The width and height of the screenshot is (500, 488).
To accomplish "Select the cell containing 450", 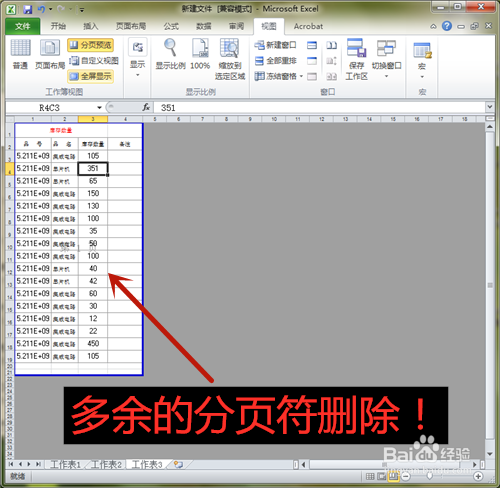I will point(93,344).
